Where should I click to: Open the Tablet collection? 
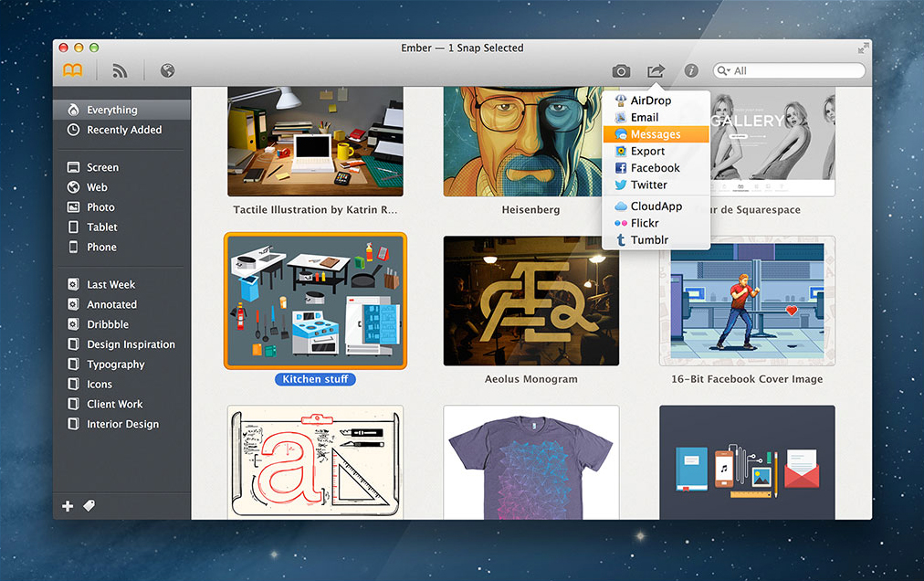pos(121,227)
